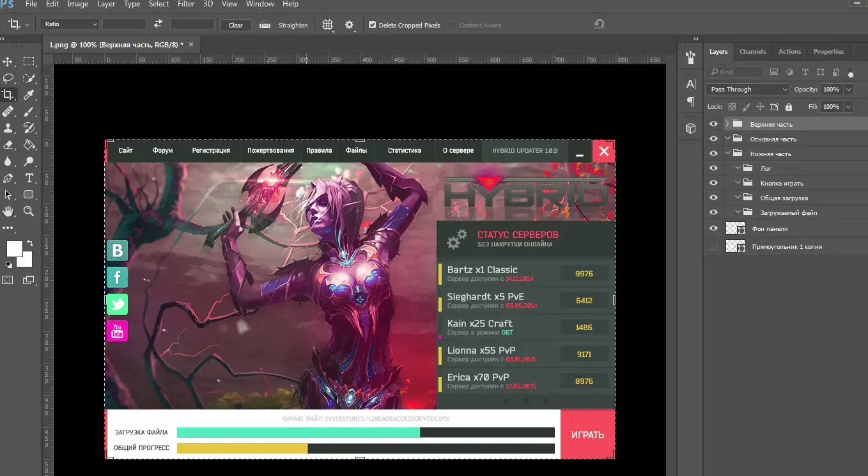868x476 pixels.
Task: Hide the Верхняя часть layer group
Action: (714, 124)
